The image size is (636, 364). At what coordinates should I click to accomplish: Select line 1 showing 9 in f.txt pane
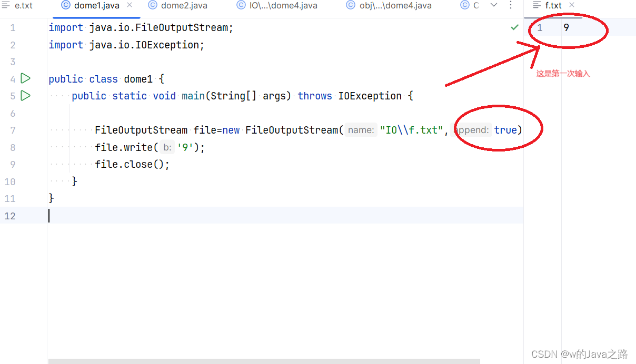567,27
